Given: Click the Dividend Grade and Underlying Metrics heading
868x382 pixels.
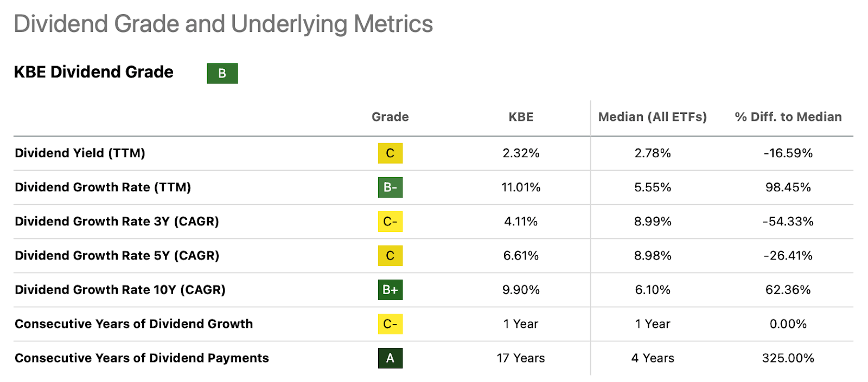Looking at the screenshot, I should click(223, 24).
